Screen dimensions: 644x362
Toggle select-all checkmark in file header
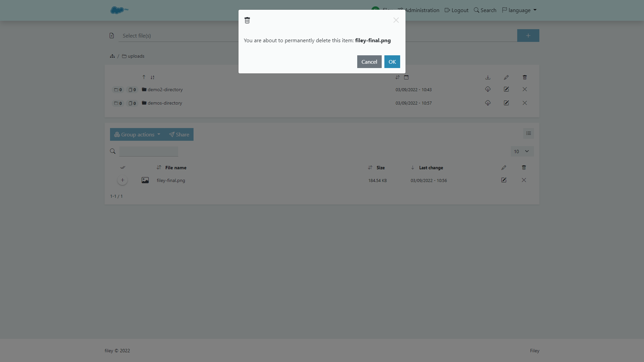(x=123, y=168)
